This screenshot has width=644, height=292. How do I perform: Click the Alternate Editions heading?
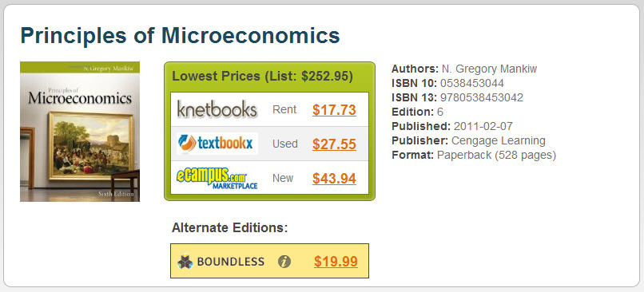point(230,227)
